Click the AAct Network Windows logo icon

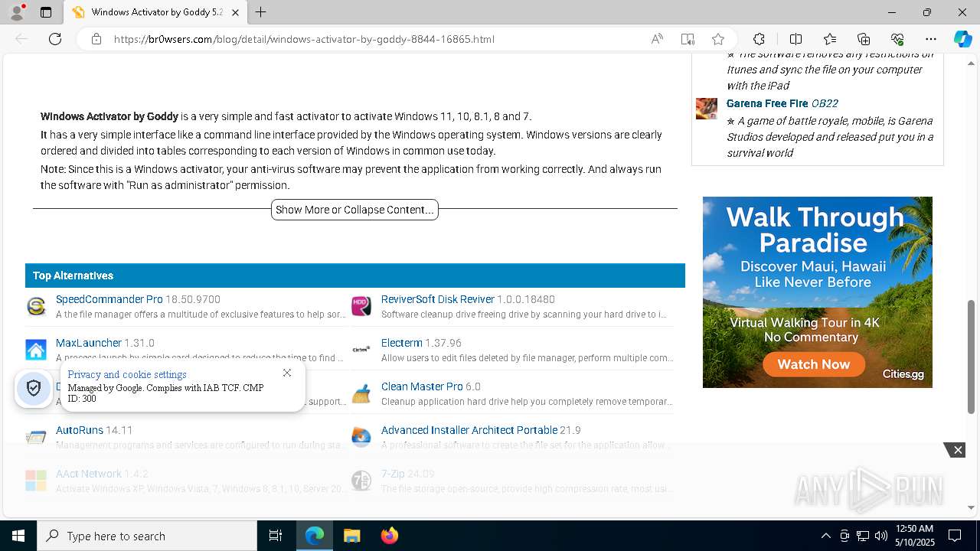click(x=36, y=481)
